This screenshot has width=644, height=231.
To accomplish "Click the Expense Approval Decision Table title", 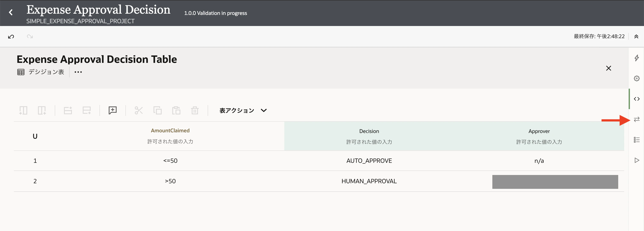I will (x=97, y=59).
